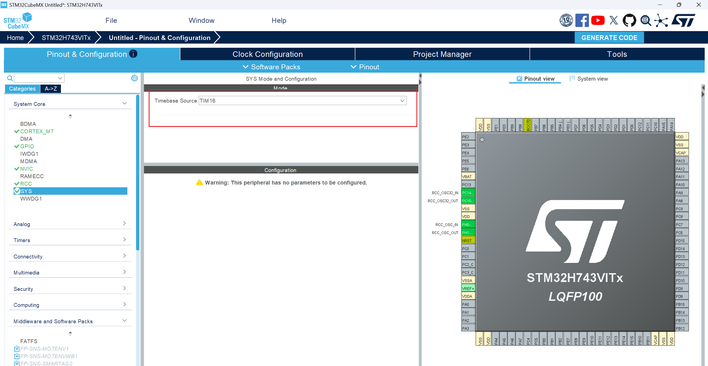
Task: Click the info icon beside Pinout & Configuration
Action: [133, 54]
